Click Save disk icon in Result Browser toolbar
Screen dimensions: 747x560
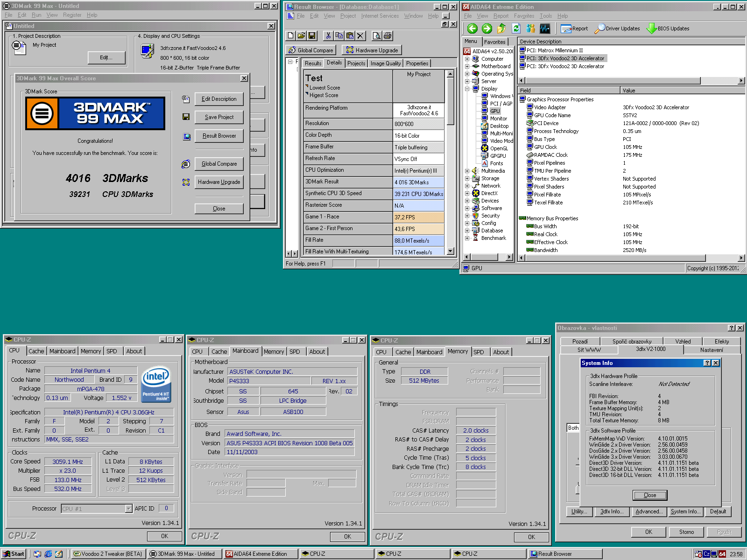coord(312,35)
